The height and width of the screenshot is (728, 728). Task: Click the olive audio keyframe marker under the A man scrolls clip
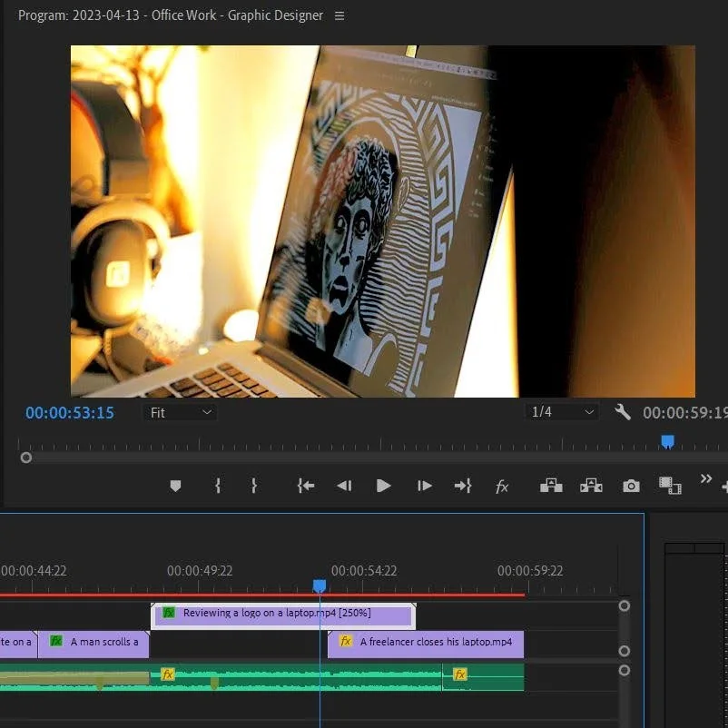click(x=100, y=683)
